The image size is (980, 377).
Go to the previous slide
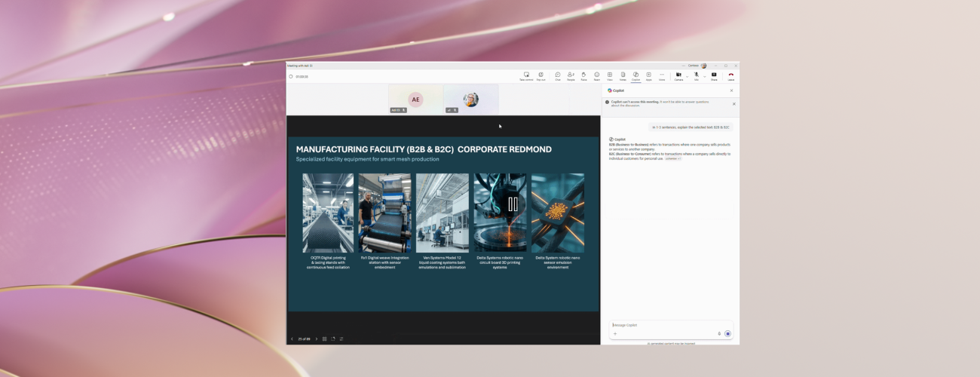coord(292,339)
